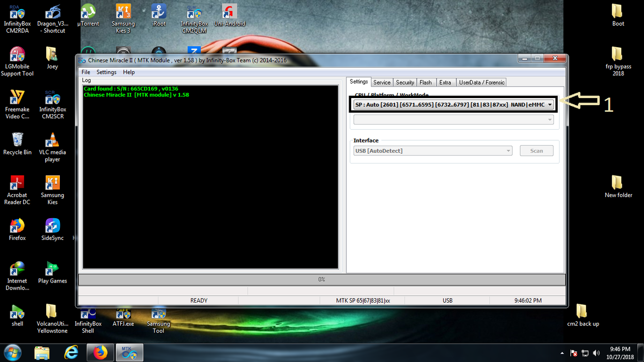644x362 pixels.
Task: Open VolcanoUtility Yellowstone folder
Action: 52,319
